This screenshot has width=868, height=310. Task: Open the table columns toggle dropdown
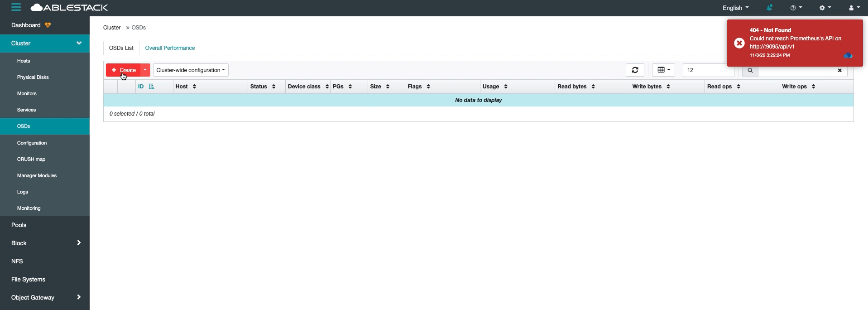tap(663, 70)
